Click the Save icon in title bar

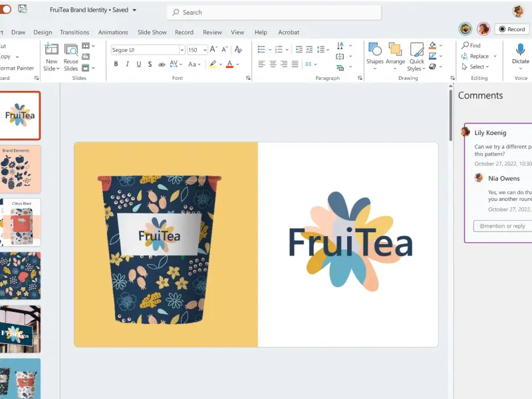(23, 9)
